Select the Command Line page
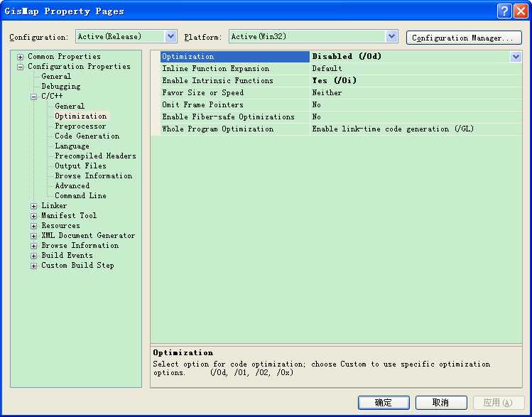 pyautogui.click(x=80, y=196)
